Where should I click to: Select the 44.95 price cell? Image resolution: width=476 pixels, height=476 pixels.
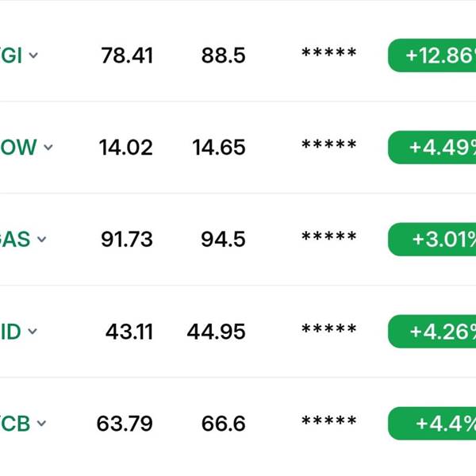pos(216,332)
